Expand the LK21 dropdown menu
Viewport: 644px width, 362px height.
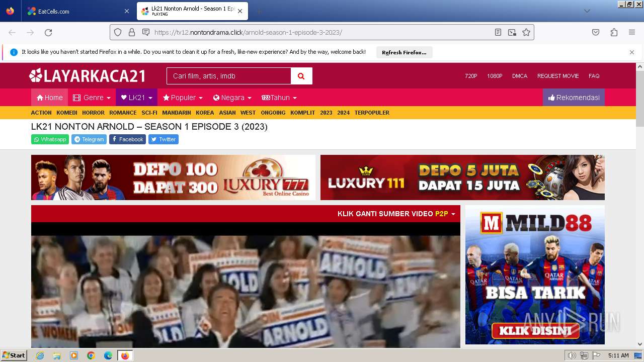136,98
